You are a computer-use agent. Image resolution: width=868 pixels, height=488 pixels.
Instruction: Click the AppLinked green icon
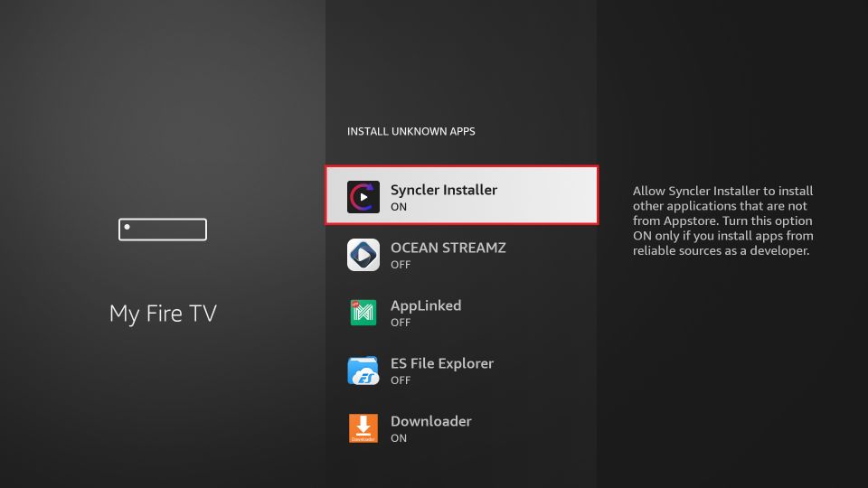pos(363,313)
